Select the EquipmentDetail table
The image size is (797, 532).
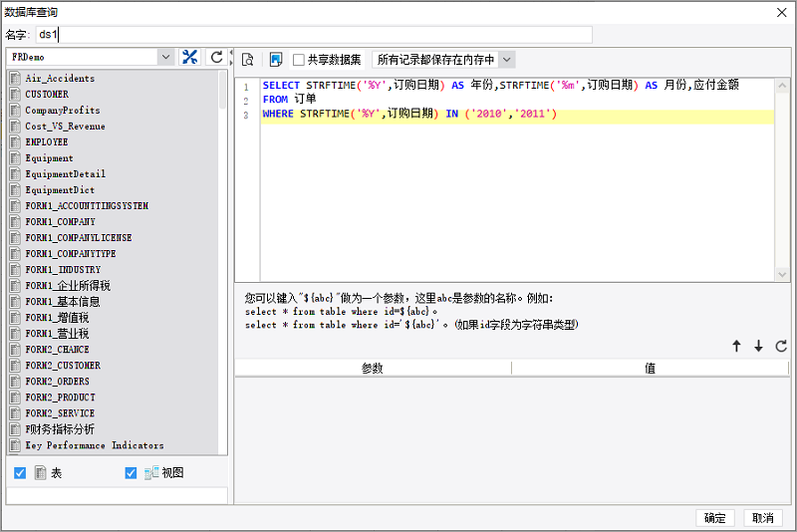pos(66,173)
